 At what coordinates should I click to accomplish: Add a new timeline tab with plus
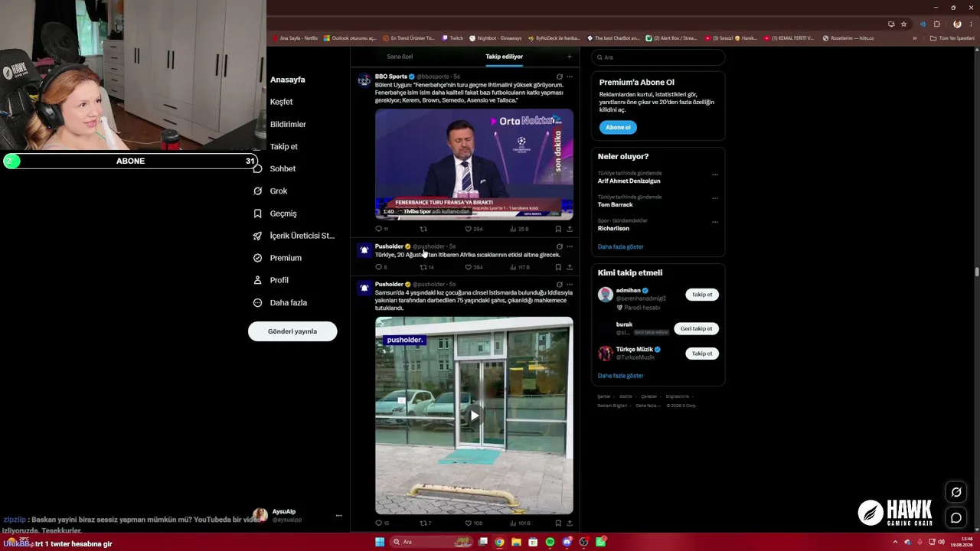(x=569, y=57)
